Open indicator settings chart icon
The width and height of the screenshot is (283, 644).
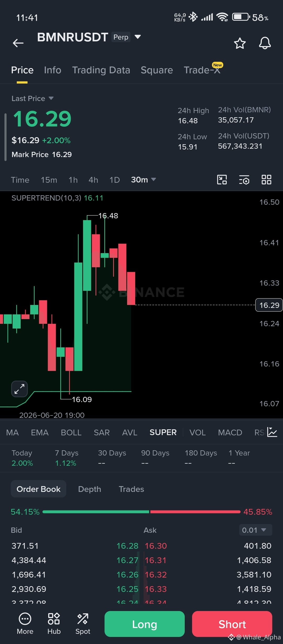tap(272, 432)
